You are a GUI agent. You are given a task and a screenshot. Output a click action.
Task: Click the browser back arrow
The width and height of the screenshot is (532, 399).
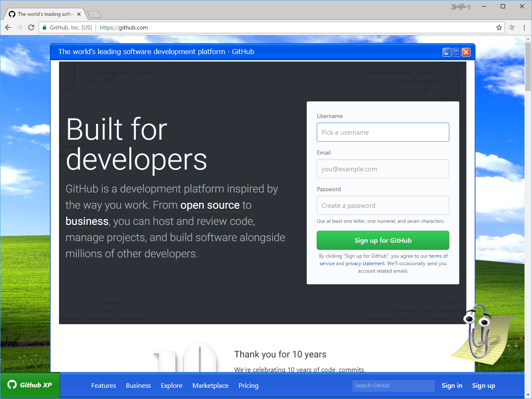8,27
